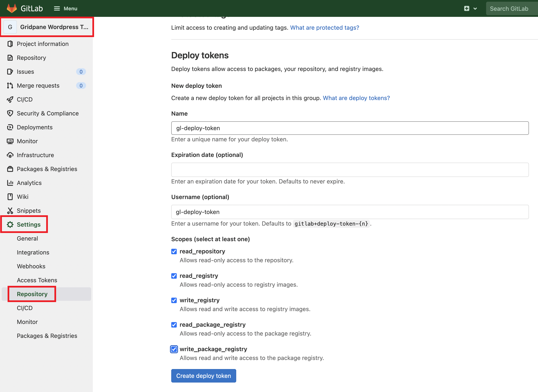Click the GitLab fox logo
This screenshot has height=392, width=538.
pyautogui.click(x=12, y=8)
